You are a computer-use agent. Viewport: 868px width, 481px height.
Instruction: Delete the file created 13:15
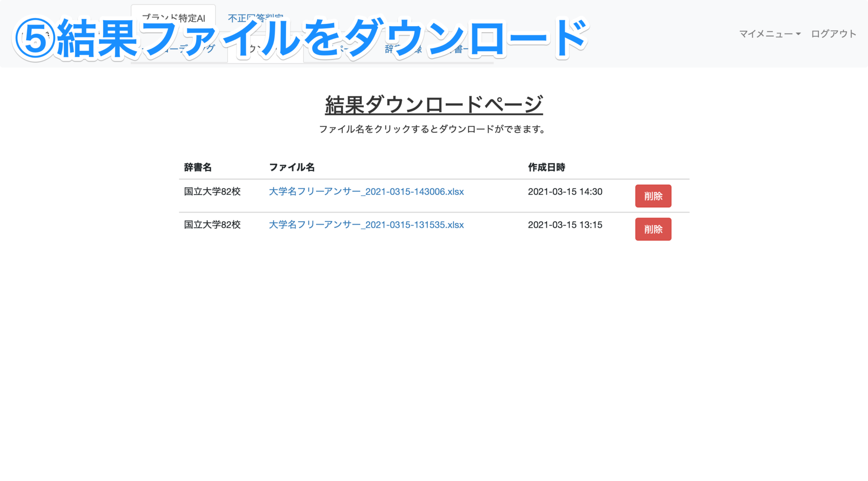653,229
